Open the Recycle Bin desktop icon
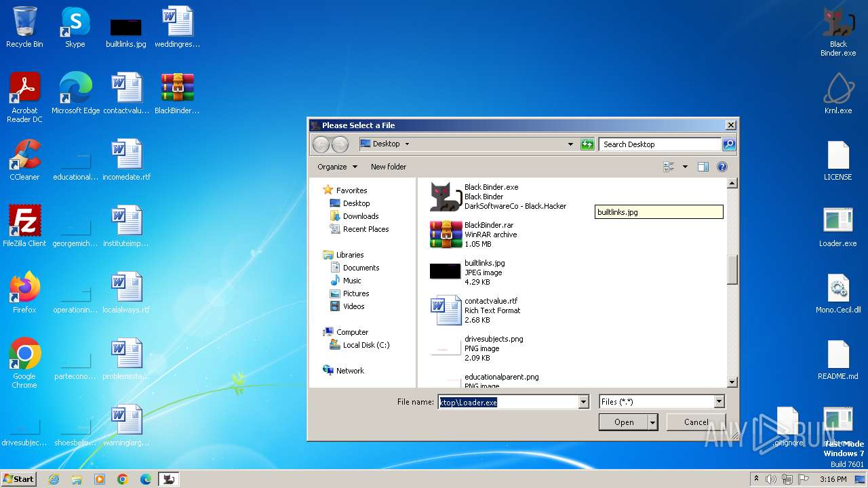 click(x=24, y=27)
